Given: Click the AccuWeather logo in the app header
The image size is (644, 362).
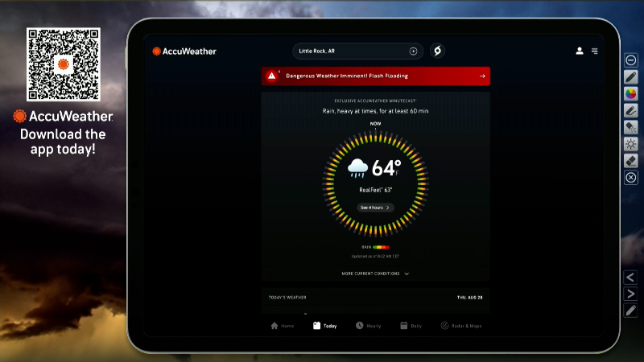Looking at the screenshot, I should click(184, 51).
